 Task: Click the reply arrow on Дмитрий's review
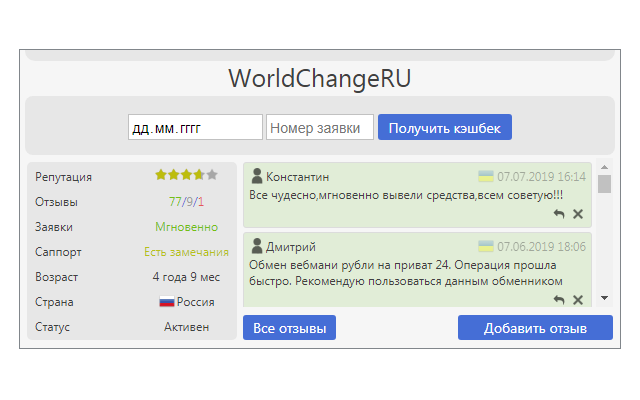click(559, 300)
